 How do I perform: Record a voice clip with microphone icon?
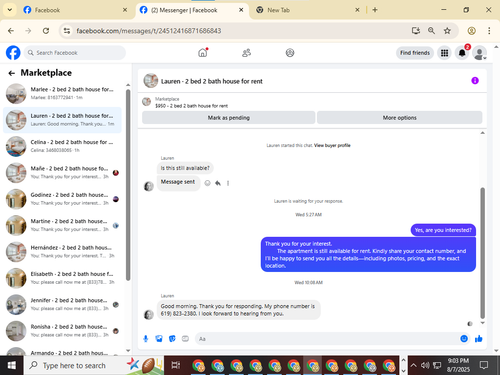146,339
